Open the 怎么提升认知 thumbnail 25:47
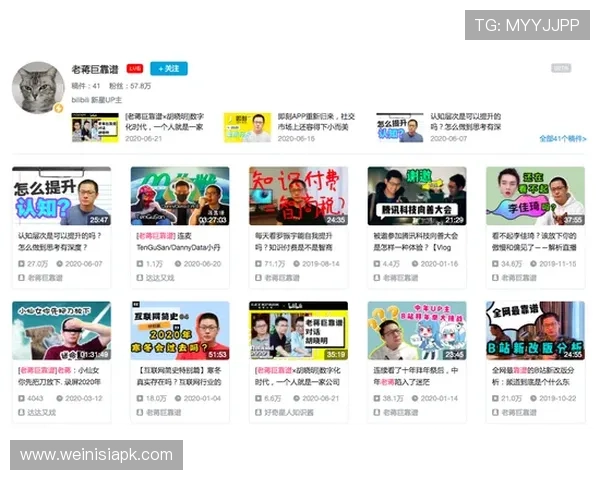The height and width of the screenshot is (480, 600). [62, 196]
